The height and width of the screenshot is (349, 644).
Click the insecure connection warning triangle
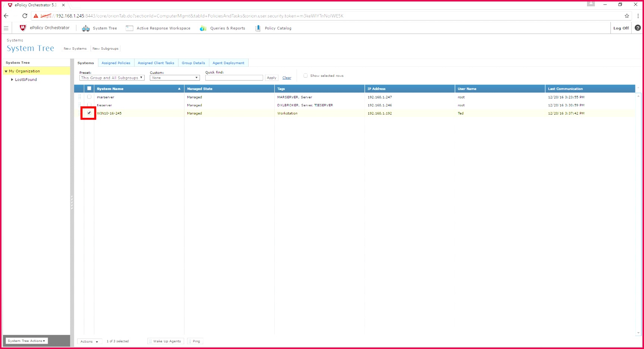pyautogui.click(x=36, y=16)
